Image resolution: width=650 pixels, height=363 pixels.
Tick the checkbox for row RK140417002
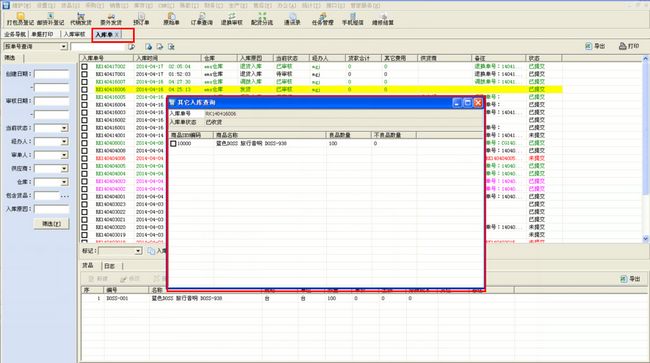(x=85, y=66)
